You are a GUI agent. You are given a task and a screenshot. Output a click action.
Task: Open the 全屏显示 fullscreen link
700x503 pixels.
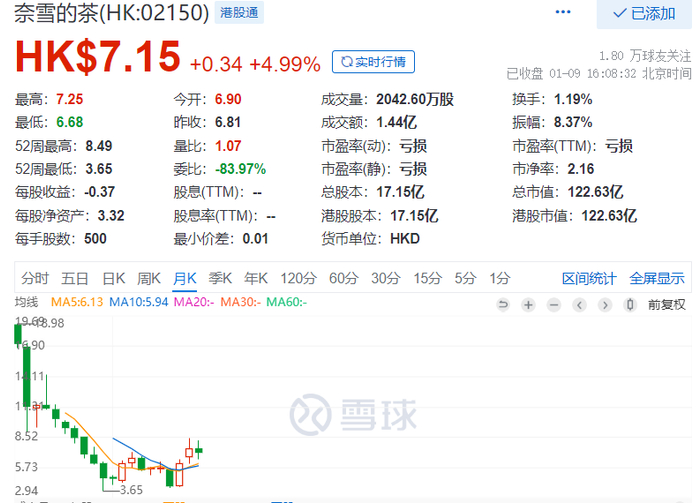coord(657,279)
